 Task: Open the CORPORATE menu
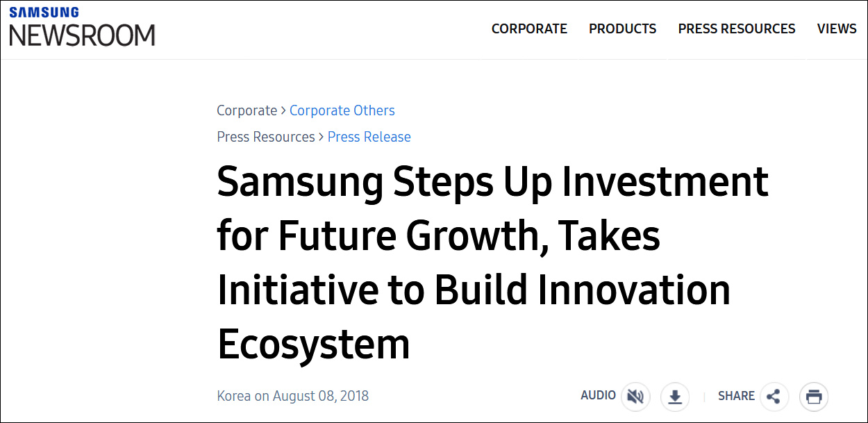coord(529,28)
